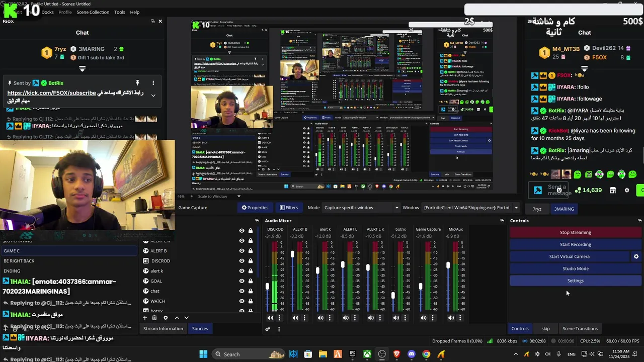Screen dimensions: 644x362
Task: Open source properties gear in Sources toolbar
Action: click(166, 318)
